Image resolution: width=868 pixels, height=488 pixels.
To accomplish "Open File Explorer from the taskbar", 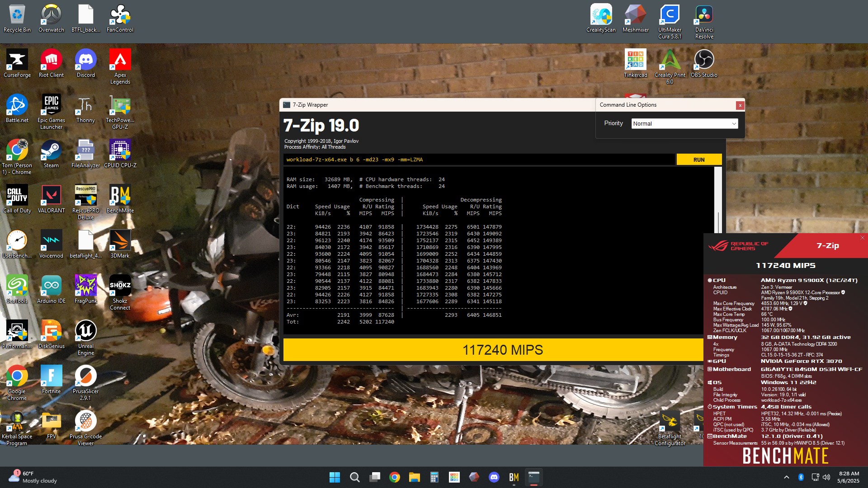I will click(415, 477).
